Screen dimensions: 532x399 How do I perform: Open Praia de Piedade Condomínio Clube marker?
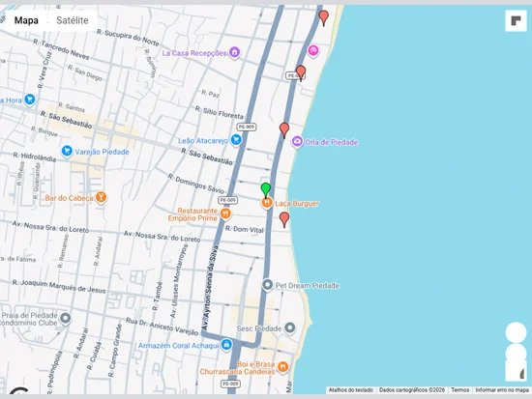(x=65, y=318)
